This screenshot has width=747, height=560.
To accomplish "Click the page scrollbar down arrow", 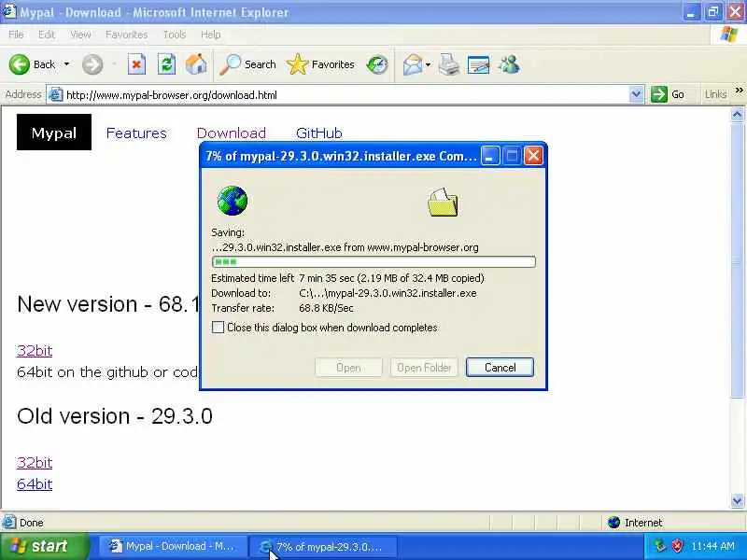I will point(737,500).
